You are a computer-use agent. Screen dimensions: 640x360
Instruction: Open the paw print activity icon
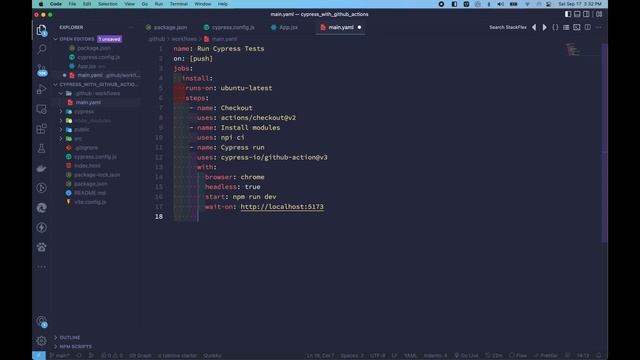(x=41, y=247)
